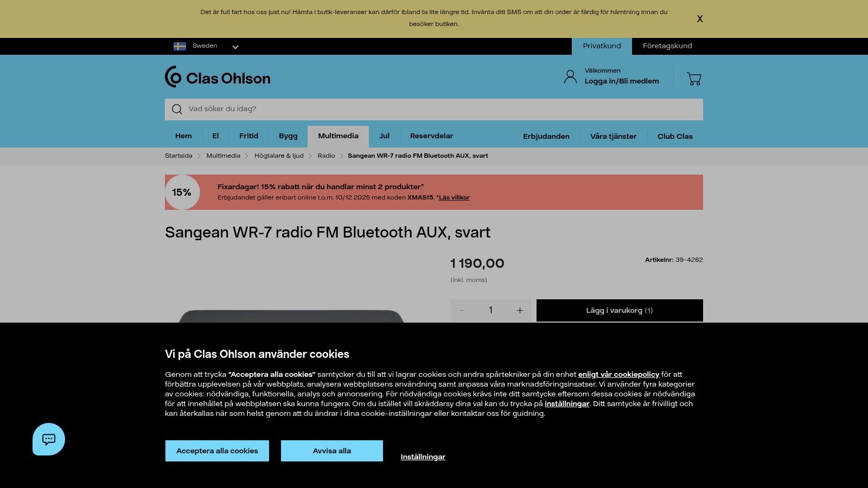Open the Reservdelar menu

tap(431, 136)
